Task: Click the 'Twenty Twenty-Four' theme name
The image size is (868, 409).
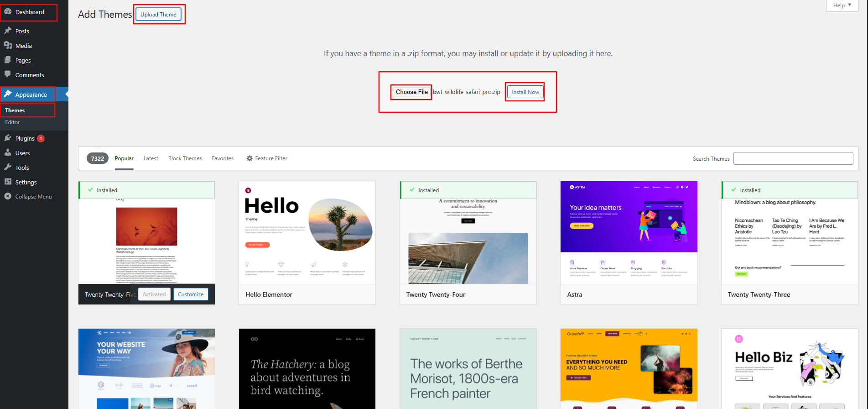Action: [x=436, y=294]
